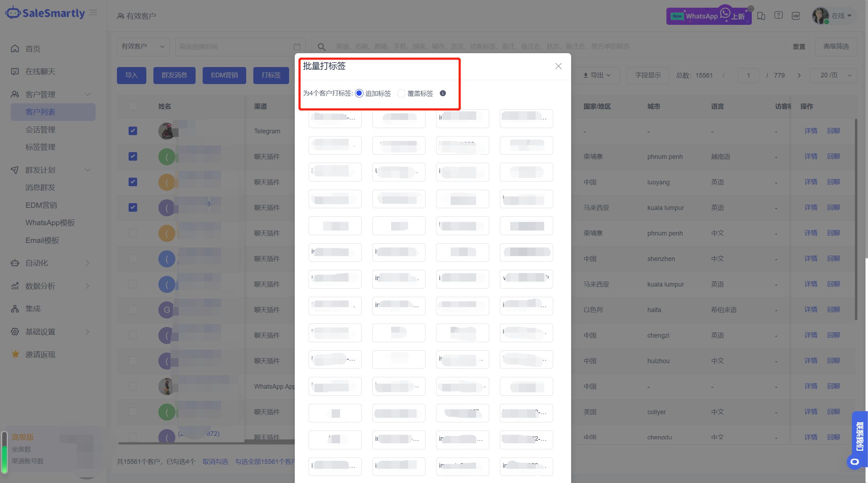Close the 批量打标签 dialog
This screenshot has height=483, width=868.
click(558, 66)
